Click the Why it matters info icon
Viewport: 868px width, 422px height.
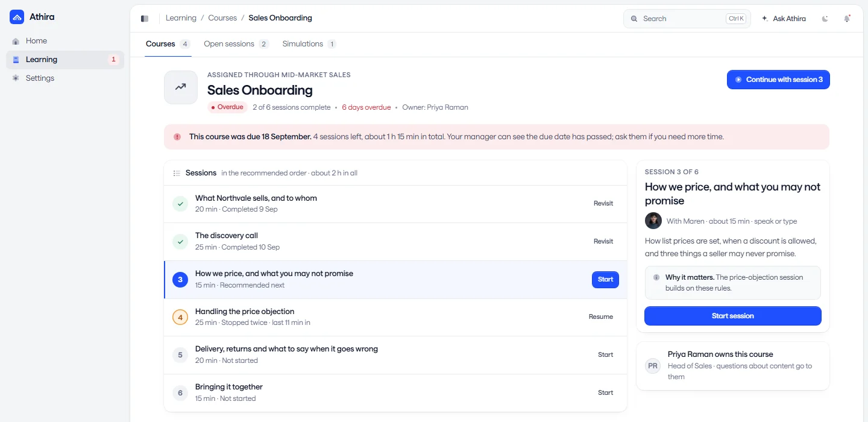click(656, 277)
